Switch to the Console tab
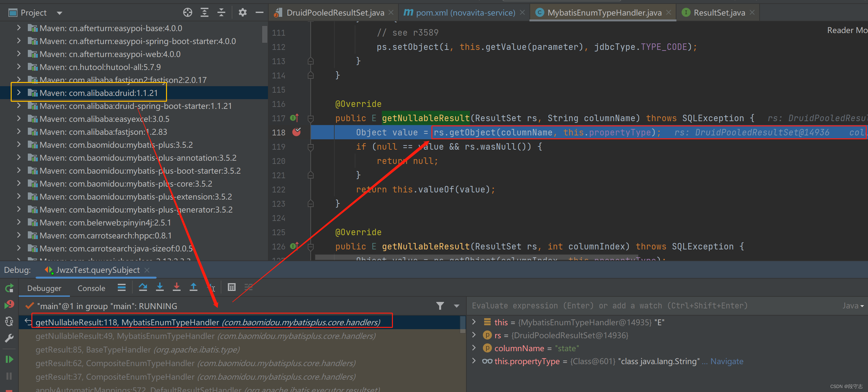 click(91, 288)
